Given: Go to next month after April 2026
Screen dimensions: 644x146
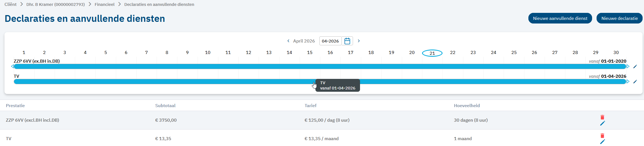Looking at the screenshot, I should pos(359,41).
